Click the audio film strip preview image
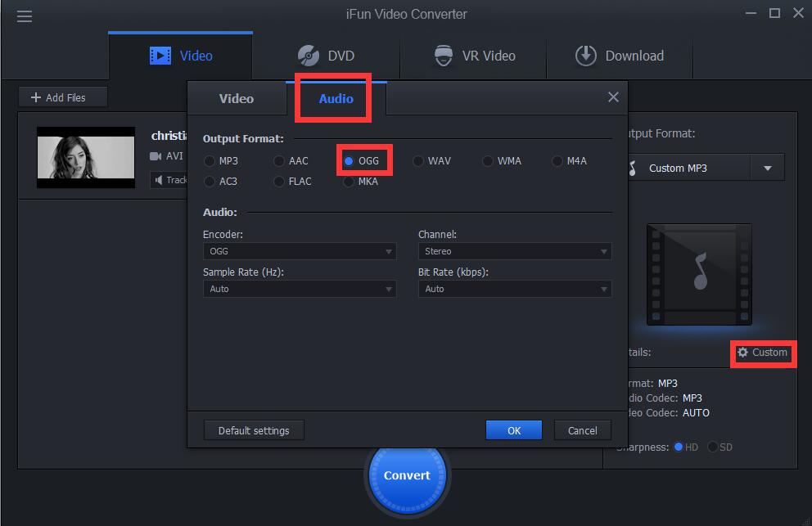The width and height of the screenshot is (812, 526). click(699, 274)
